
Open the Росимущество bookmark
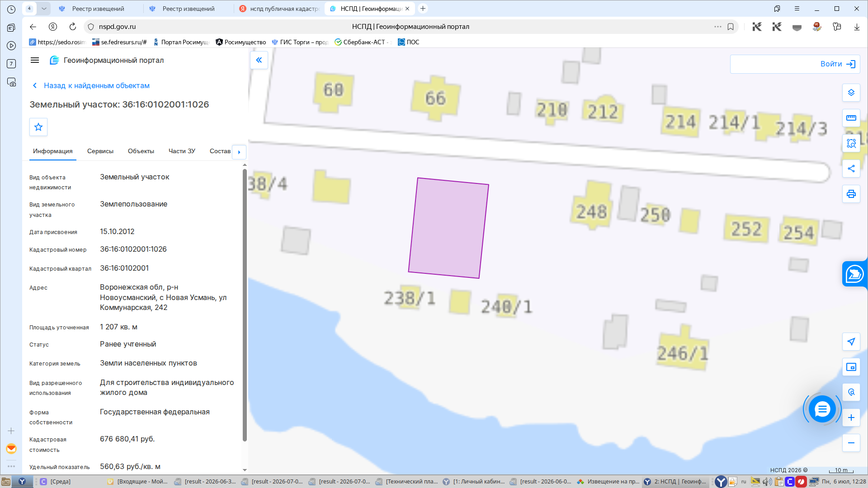241,42
